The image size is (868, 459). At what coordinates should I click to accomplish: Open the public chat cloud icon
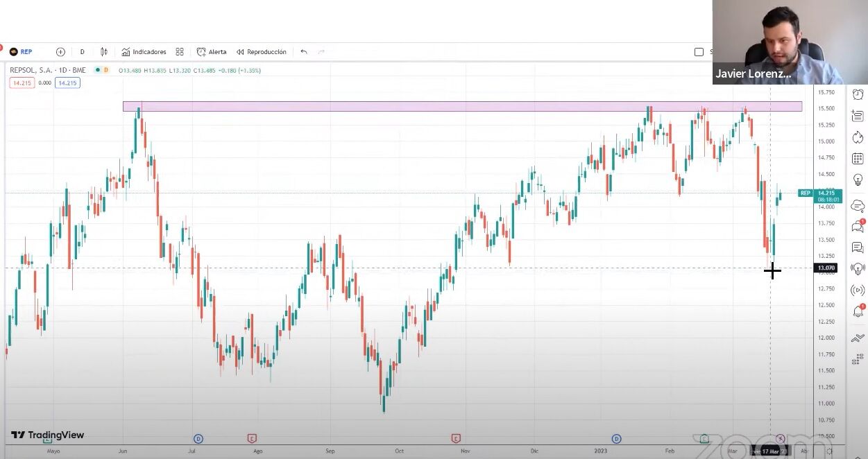click(858, 205)
